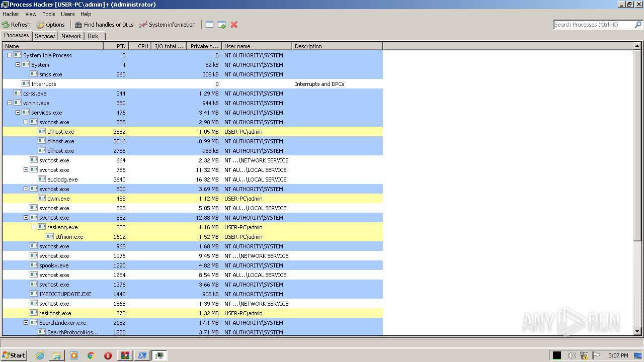The width and height of the screenshot is (644, 362).
Task: Click the search magnifier icon
Action: tap(638, 25)
